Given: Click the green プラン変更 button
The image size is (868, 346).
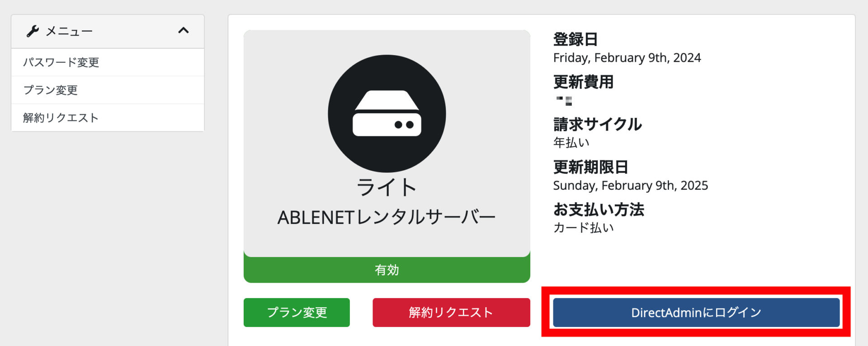Looking at the screenshot, I should click(297, 312).
